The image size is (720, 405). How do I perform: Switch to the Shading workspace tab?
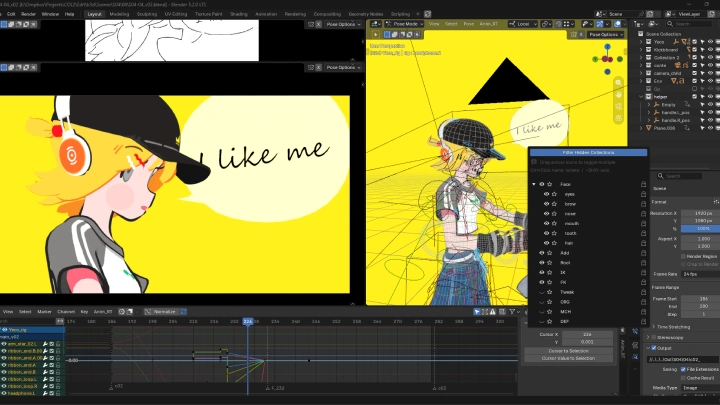[x=239, y=14]
